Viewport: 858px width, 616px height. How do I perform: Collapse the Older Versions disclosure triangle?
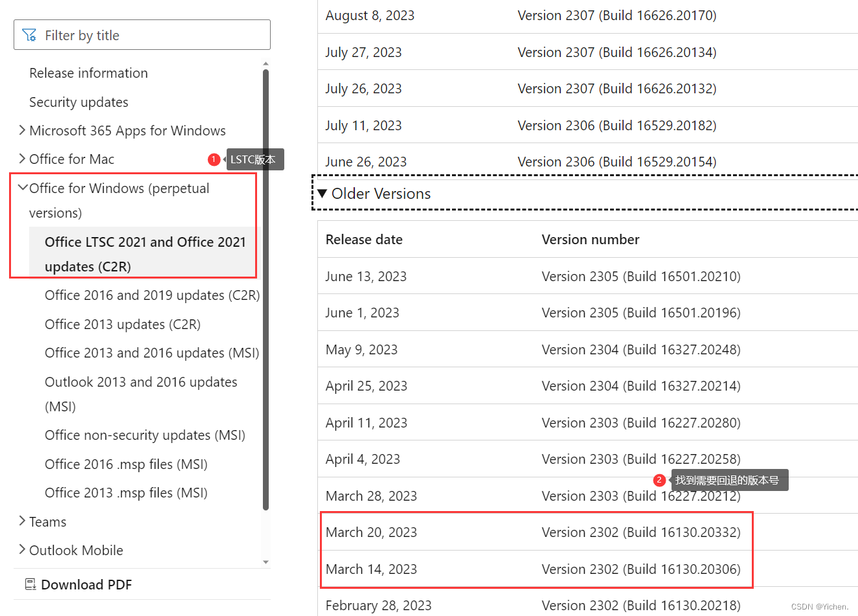tap(322, 194)
